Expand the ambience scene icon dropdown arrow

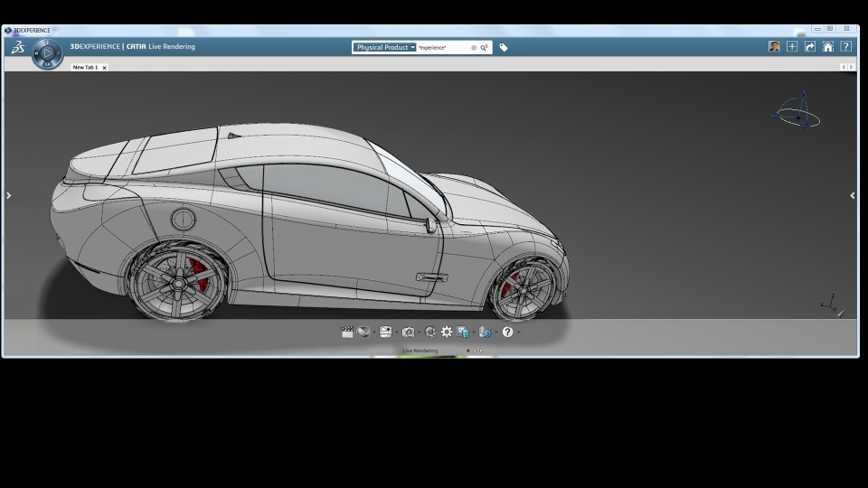[397, 333]
